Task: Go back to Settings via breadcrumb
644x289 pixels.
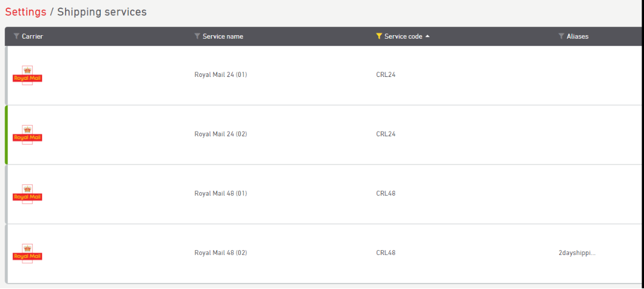Action: pyautogui.click(x=25, y=12)
